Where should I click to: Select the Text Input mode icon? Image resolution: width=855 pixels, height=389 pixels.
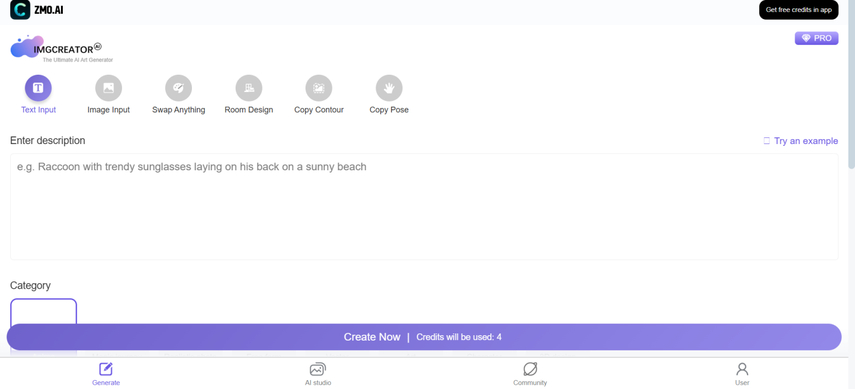pyautogui.click(x=38, y=88)
